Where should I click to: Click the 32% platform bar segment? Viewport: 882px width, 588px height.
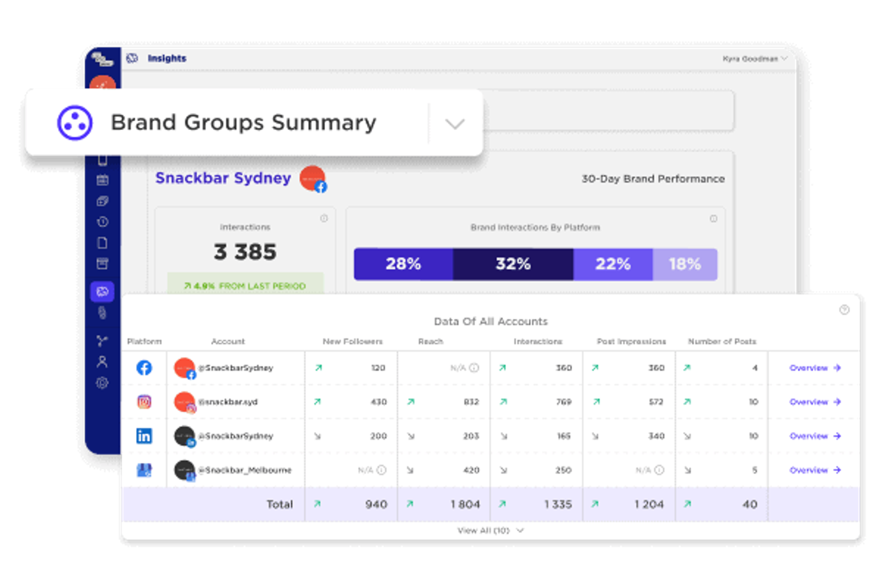(x=513, y=264)
